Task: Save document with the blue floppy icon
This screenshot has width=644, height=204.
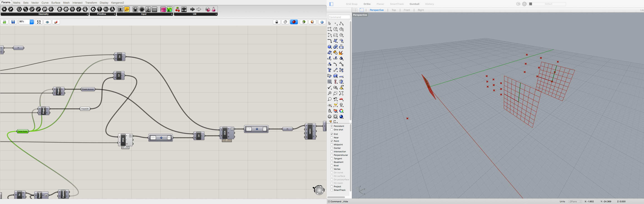Action: click(x=13, y=22)
